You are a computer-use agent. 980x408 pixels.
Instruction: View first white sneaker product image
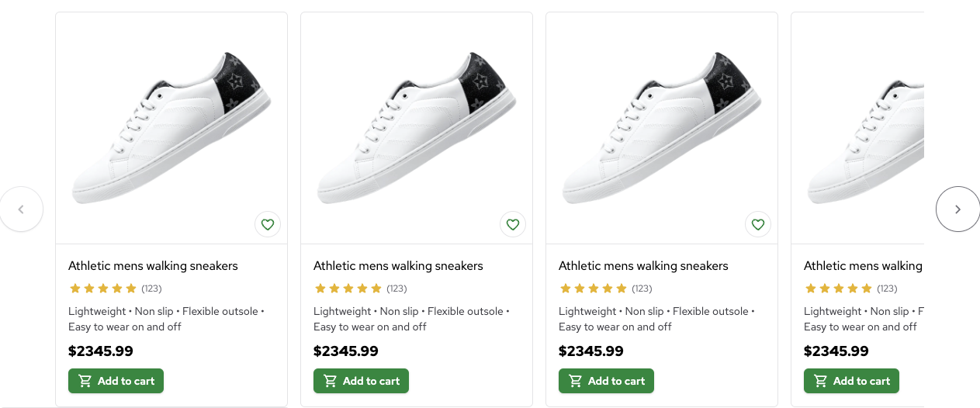point(171,128)
